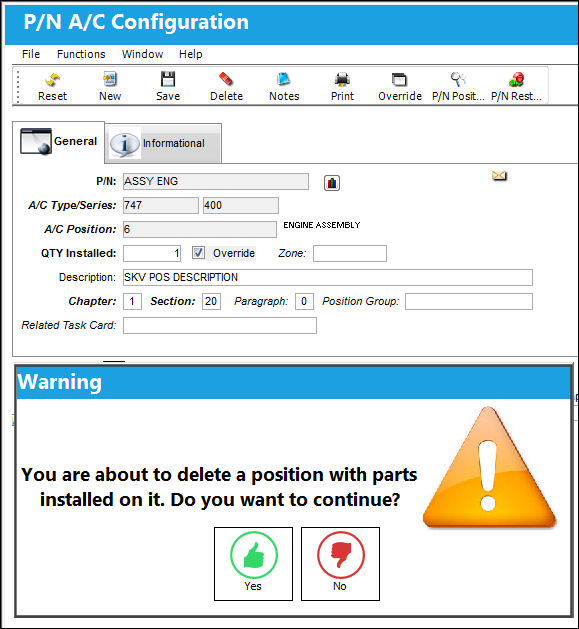This screenshot has height=629, width=579.
Task: Click the envelope mail icon
Action: [x=500, y=176]
